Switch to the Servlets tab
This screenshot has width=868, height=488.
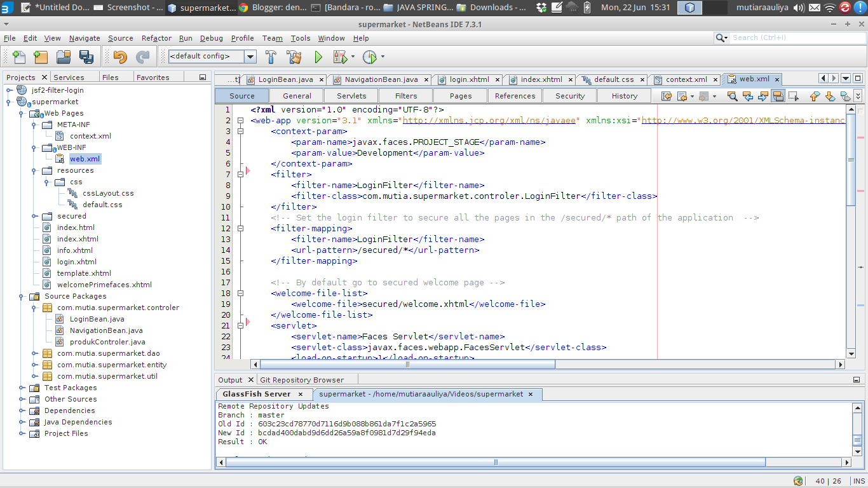351,95
